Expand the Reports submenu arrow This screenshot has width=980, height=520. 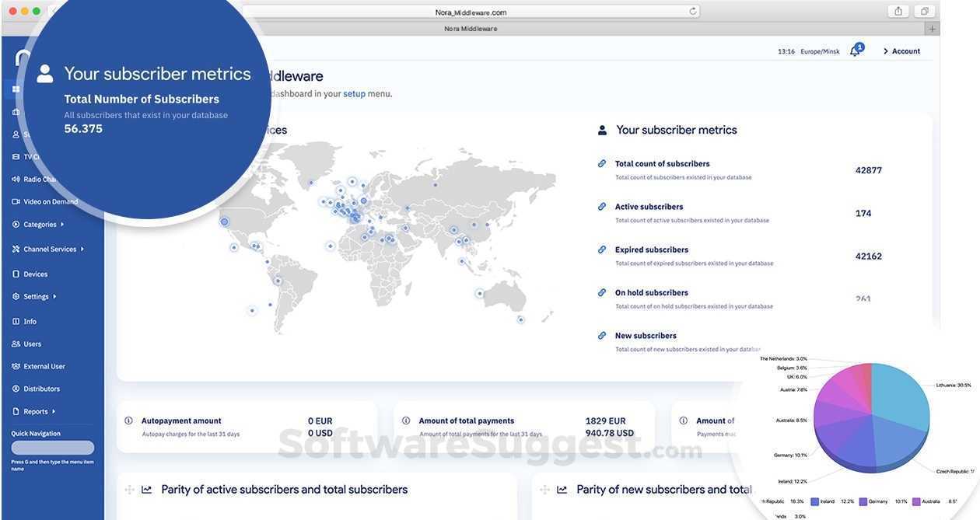point(54,411)
